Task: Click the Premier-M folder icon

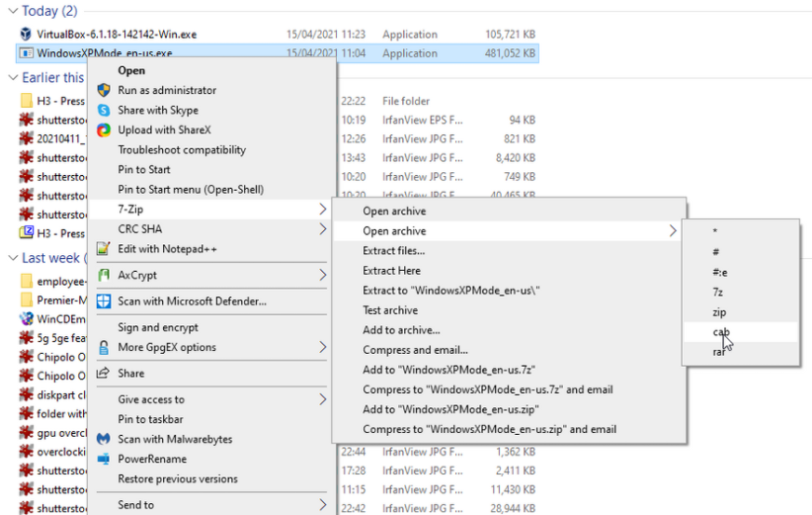Action: pyautogui.click(x=26, y=300)
